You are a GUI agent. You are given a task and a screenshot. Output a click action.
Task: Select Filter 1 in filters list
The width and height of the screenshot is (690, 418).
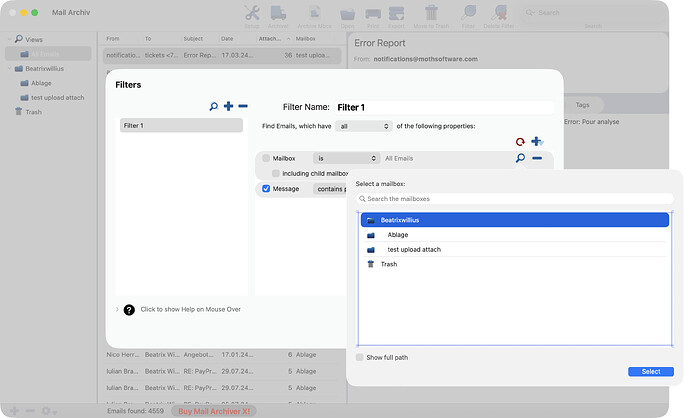tap(181, 125)
